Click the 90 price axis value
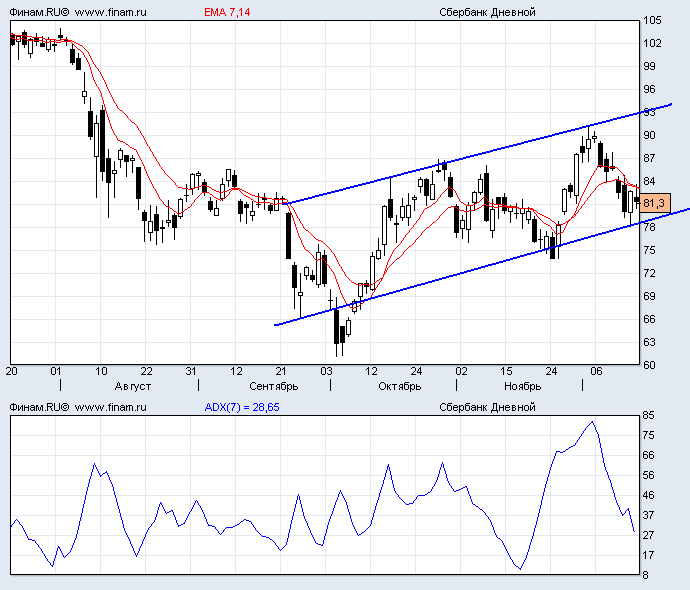690x590 pixels. [649, 135]
